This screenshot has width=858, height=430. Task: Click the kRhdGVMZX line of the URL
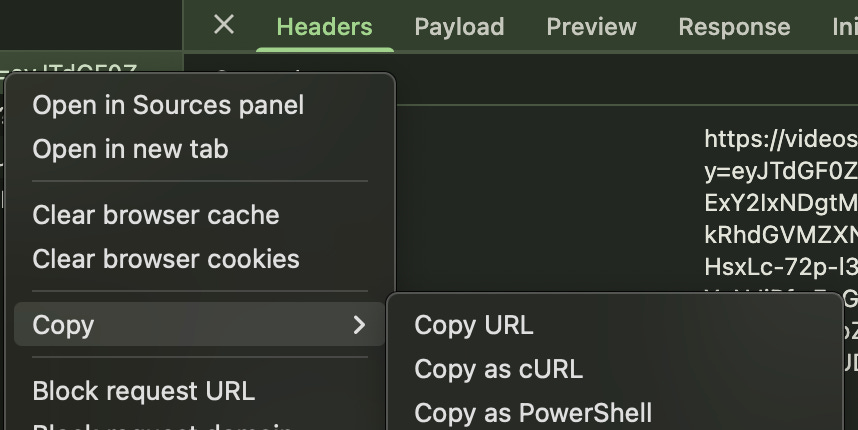pos(781,235)
